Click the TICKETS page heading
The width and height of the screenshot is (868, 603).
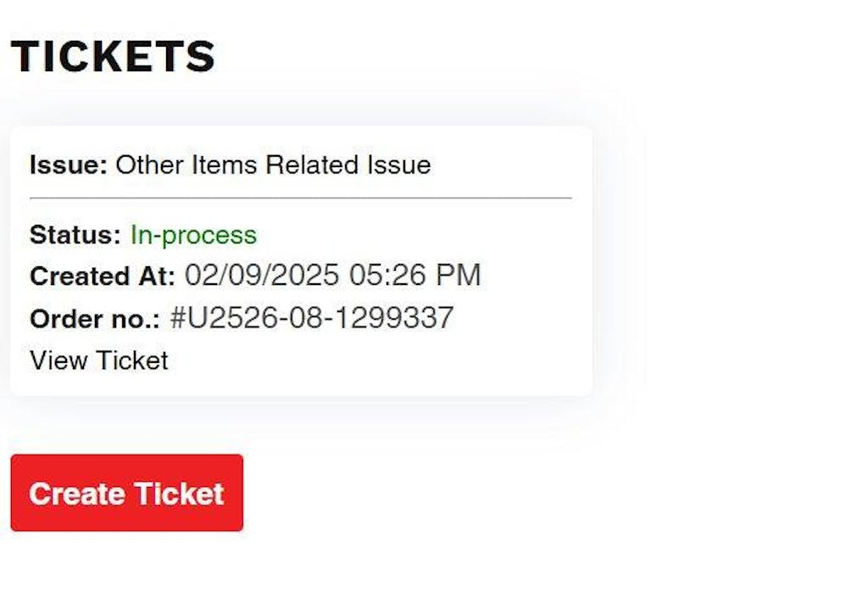click(113, 57)
